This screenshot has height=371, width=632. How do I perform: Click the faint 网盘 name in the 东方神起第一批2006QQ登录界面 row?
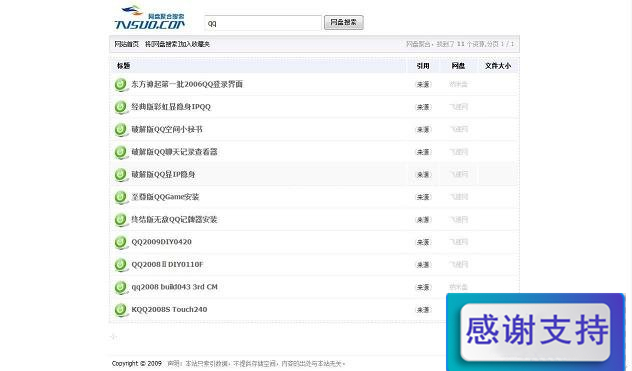pos(458,84)
